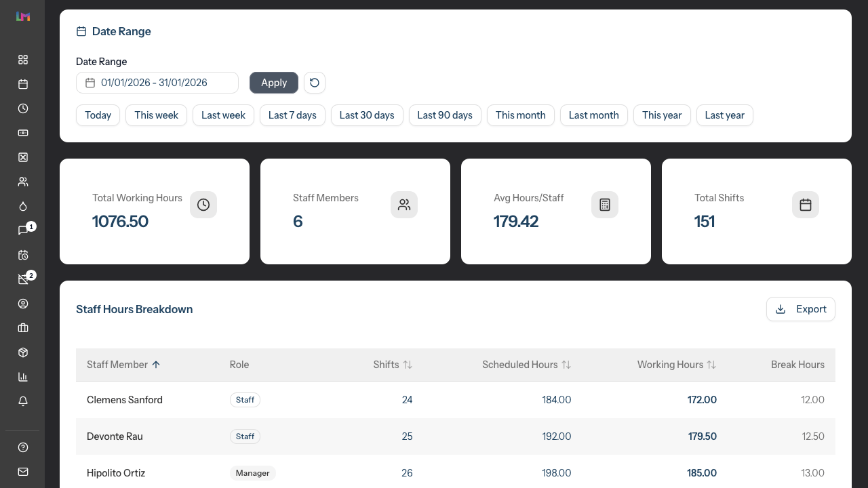Export the staff hours breakdown

pyautogui.click(x=800, y=309)
